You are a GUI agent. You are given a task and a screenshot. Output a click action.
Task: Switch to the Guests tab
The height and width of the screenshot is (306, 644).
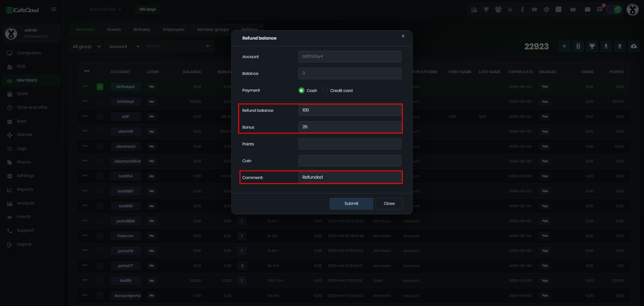coord(114,30)
